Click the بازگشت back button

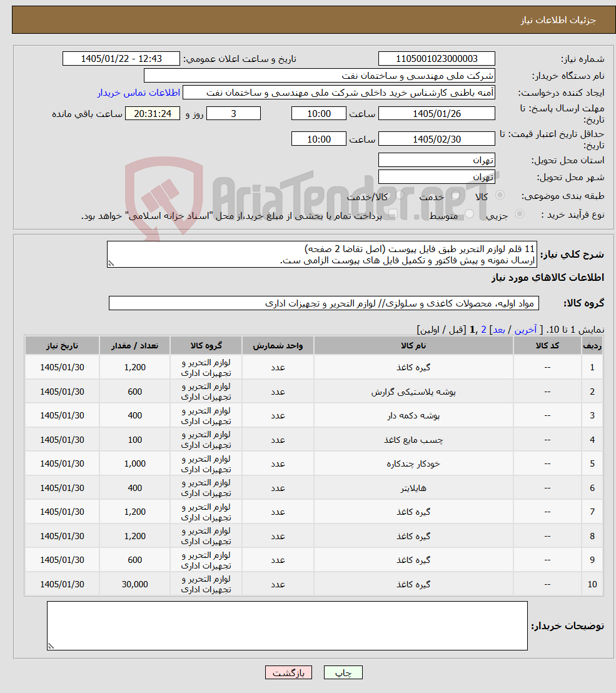288,672
